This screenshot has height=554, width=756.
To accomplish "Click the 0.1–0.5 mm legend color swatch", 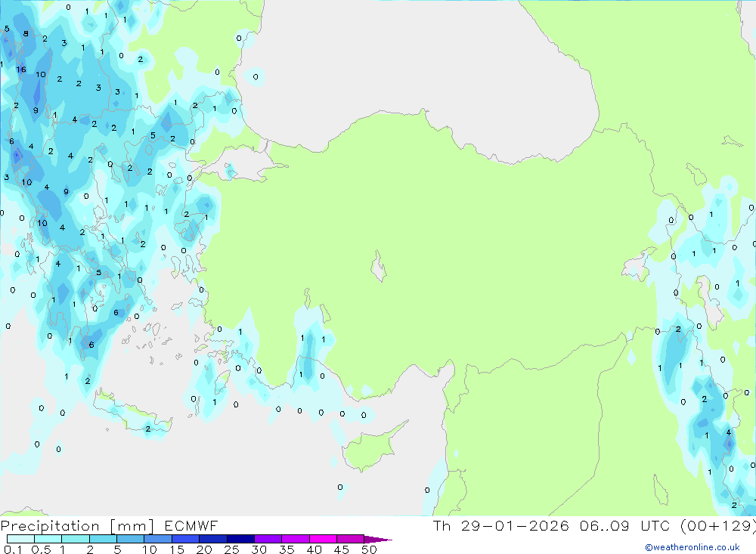I will pos(20,539).
